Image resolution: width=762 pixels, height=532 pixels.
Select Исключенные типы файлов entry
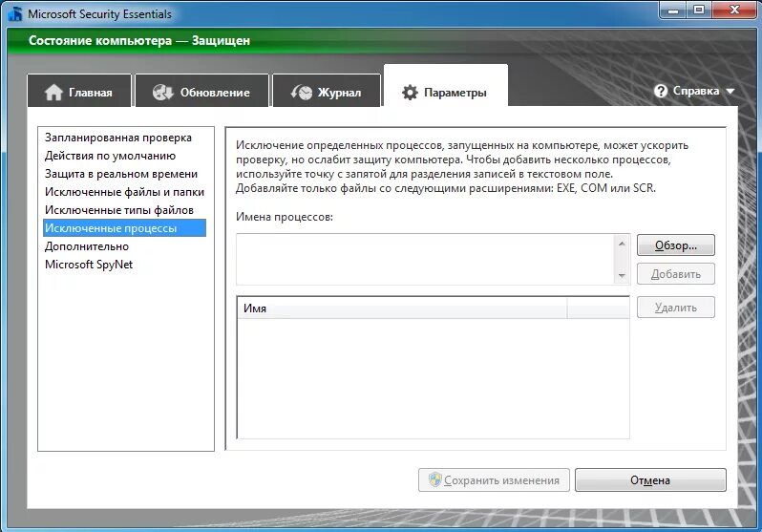(x=124, y=210)
